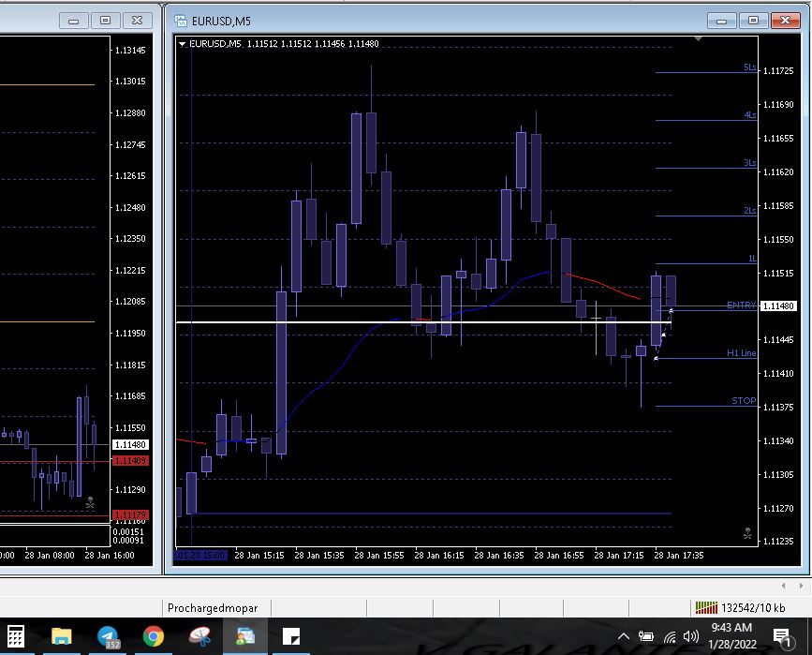Image resolution: width=812 pixels, height=655 pixels.
Task: Click the EURUSD,M5 chart window title icon
Action: (x=182, y=20)
